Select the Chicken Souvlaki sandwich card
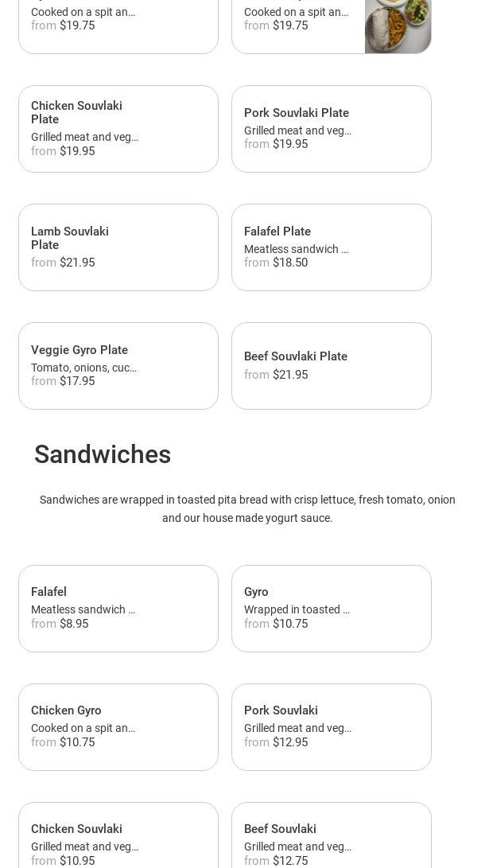This screenshot has width=489, height=868. (118, 837)
